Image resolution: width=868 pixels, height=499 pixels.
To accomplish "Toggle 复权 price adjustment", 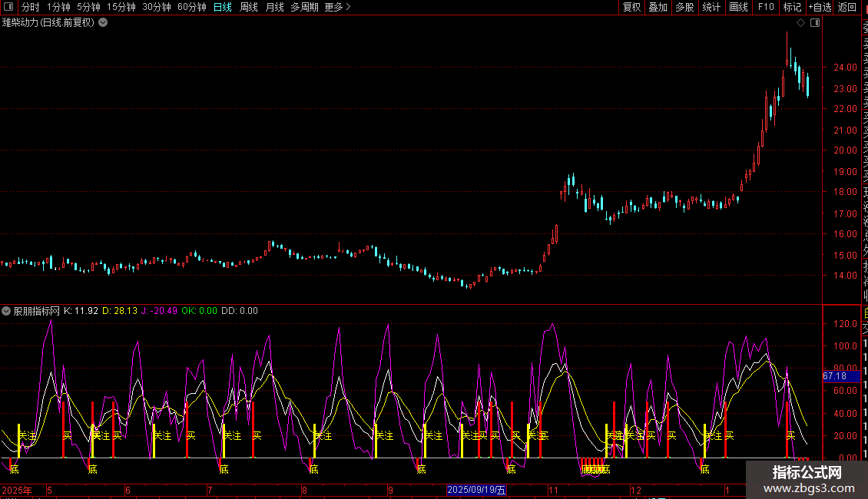I will coord(631,7).
